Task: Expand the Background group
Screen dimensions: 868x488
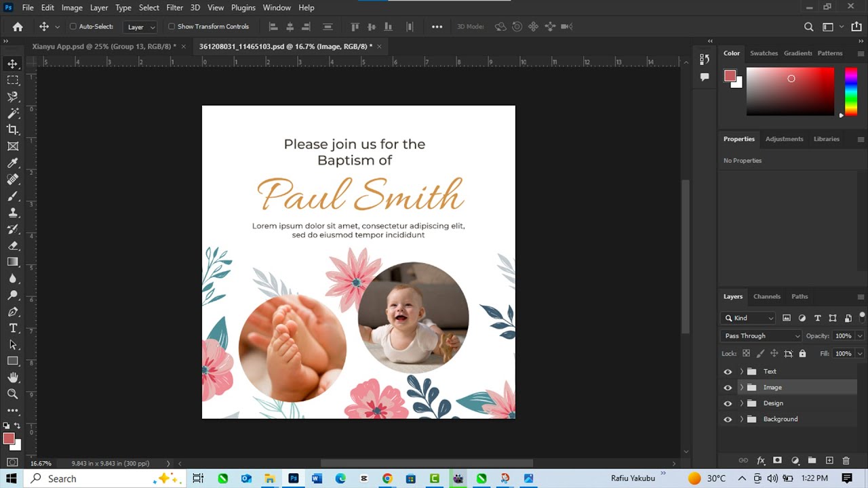Action: 742,420
